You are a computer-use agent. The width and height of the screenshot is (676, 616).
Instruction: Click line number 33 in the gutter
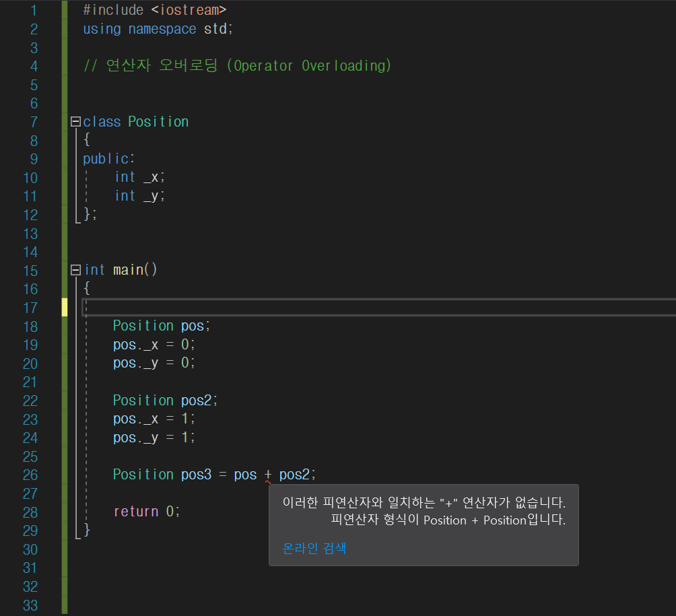[30, 606]
